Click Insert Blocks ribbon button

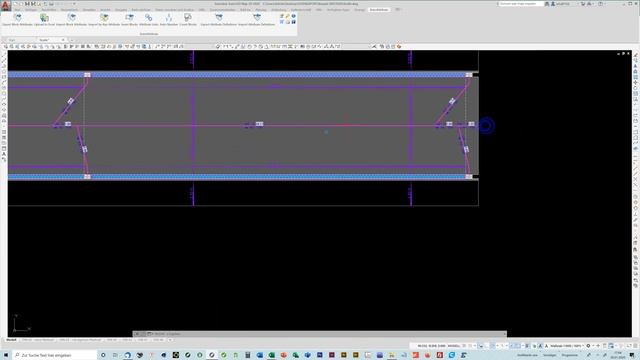coord(129,20)
